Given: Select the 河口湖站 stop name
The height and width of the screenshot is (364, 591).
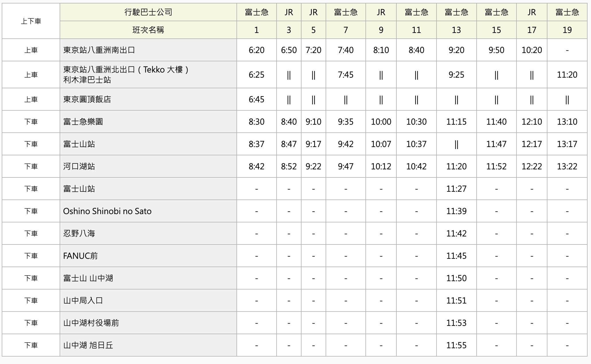Looking at the screenshot, I should coord(79,167).
